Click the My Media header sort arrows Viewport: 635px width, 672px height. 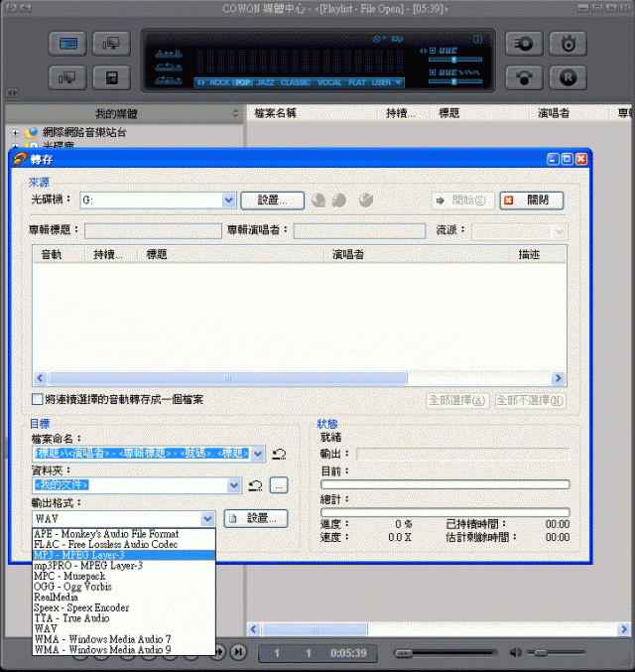[236, 113]
